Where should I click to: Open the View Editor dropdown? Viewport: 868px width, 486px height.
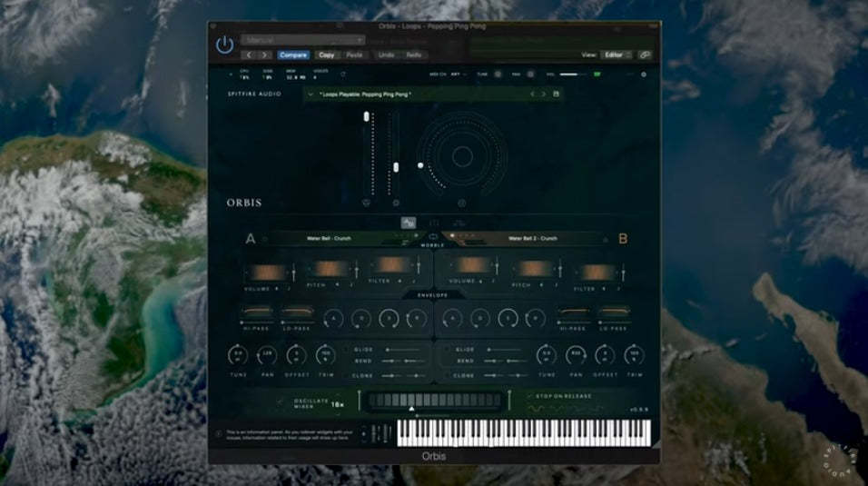click(x=616, y=55)
